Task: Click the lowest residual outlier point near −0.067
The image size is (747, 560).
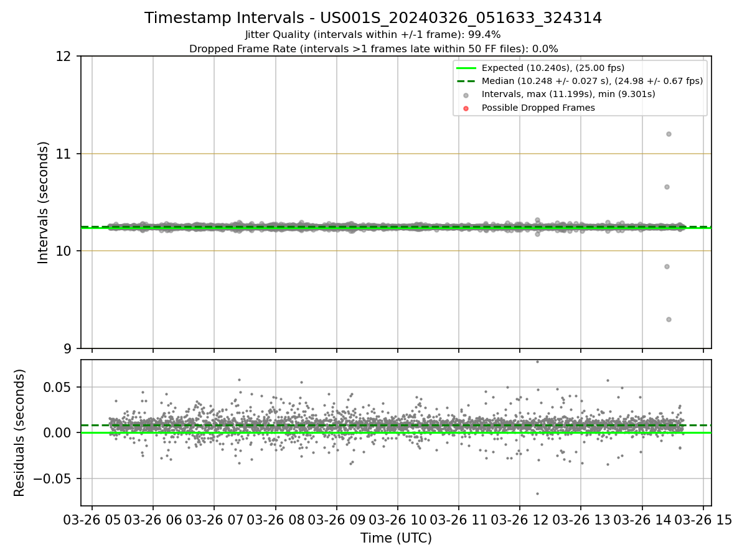Action: (537, 493)
